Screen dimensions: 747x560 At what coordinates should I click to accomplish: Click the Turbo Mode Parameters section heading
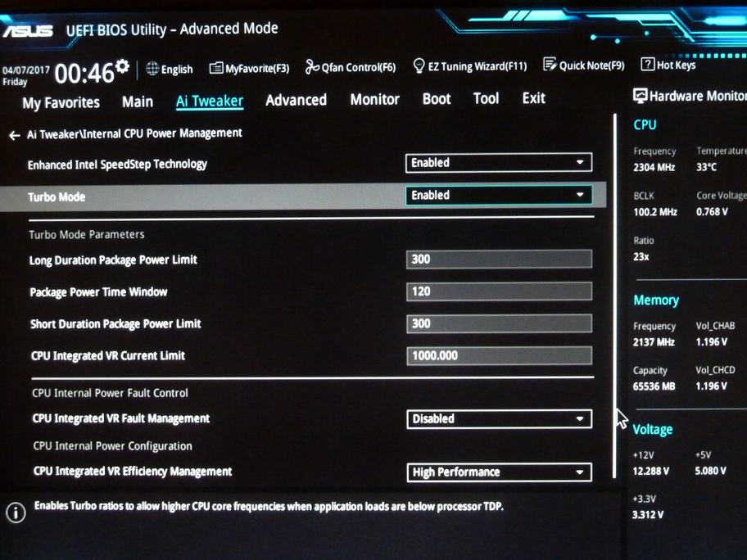(x=87, y=234)
